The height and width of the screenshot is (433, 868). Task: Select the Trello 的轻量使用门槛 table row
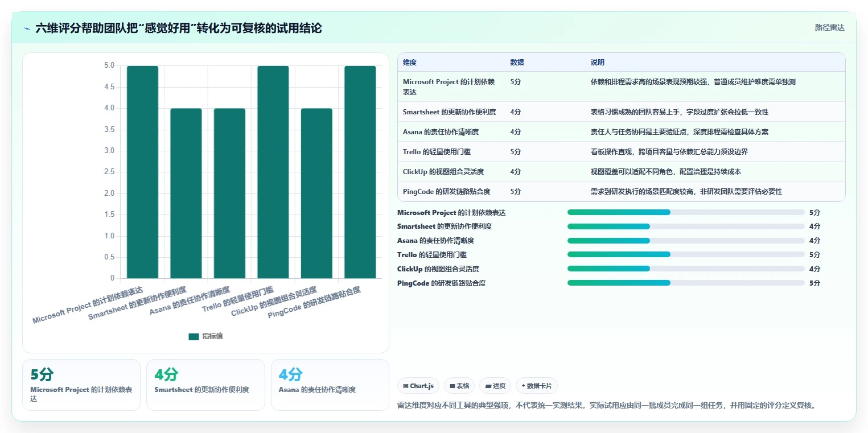621,151
